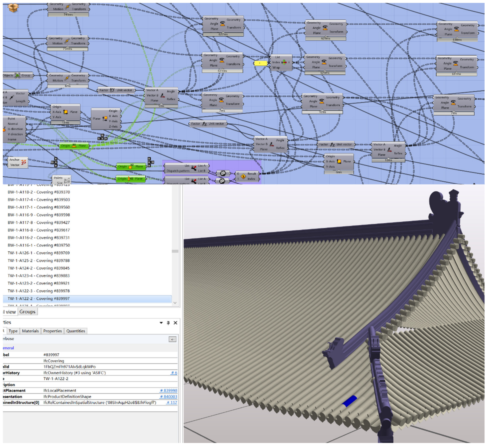Click the Objects Group component icon
488x448 pixels.
17,75
